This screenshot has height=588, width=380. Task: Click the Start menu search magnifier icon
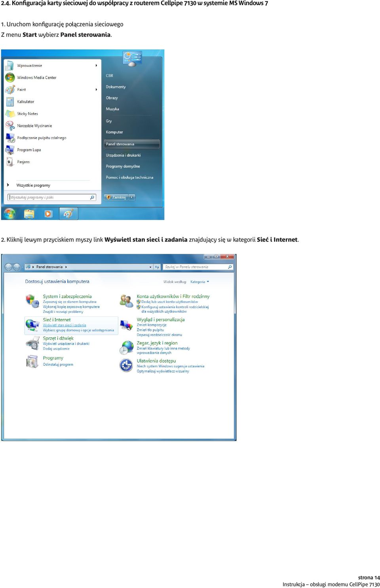pyautogui.click(x=92, y=197)
